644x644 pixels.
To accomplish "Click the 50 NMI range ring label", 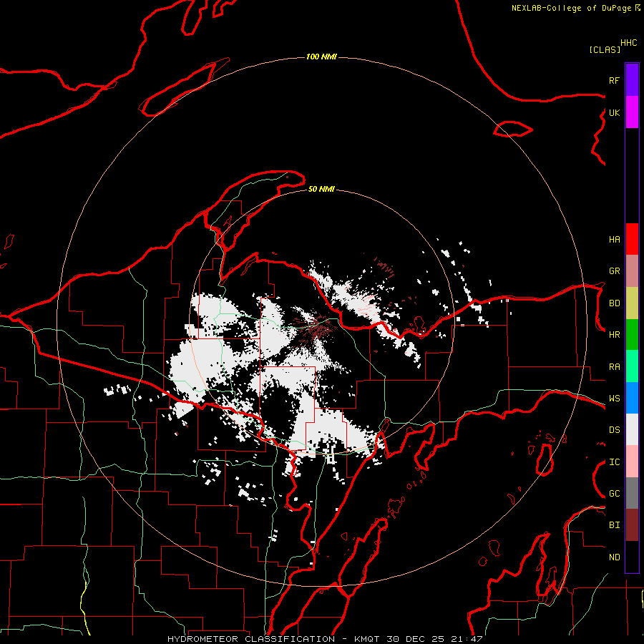I will pos(321,189).
